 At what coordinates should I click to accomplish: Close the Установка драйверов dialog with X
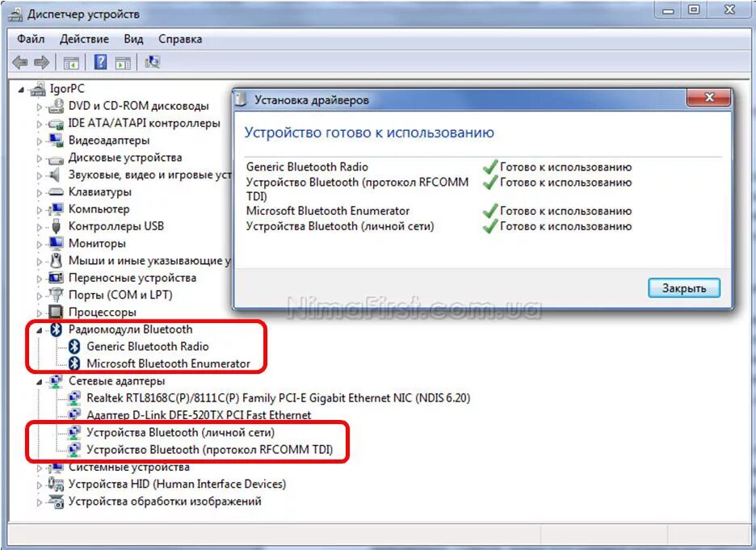click(709, 98)
